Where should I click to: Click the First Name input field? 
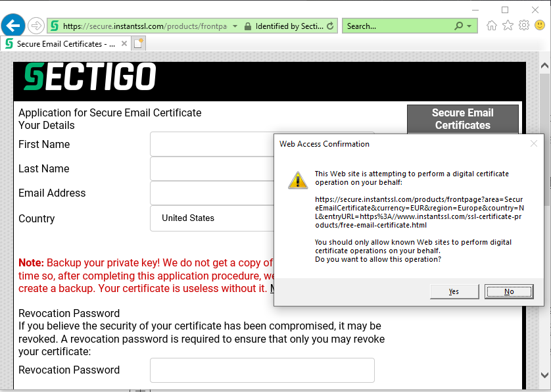pos(212,144)
